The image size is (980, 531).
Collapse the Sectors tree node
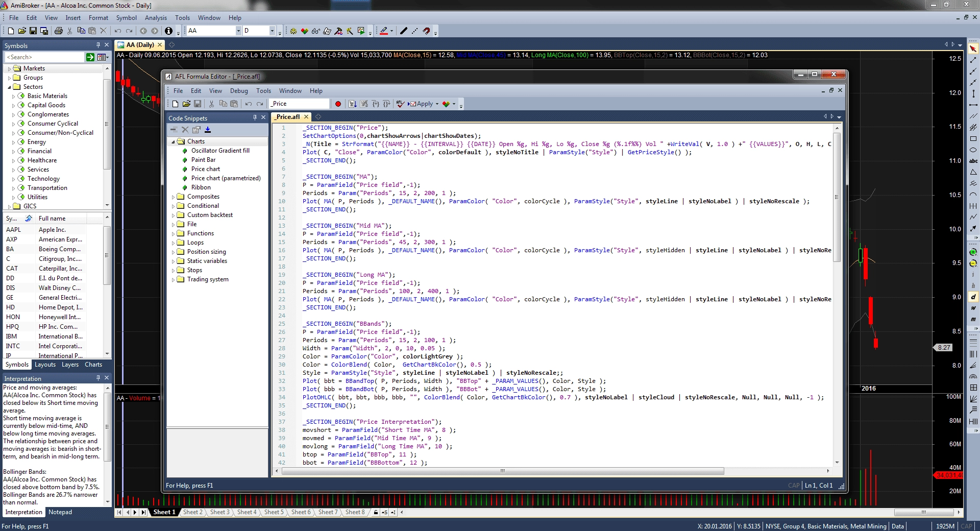click(x=9, y=87)
